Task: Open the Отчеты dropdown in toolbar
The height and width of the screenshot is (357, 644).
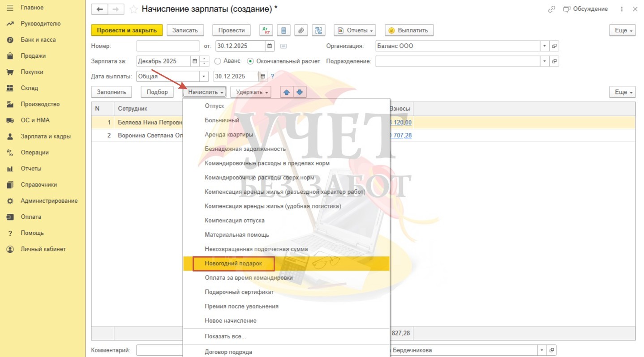Action: click(x=355, y=30)
